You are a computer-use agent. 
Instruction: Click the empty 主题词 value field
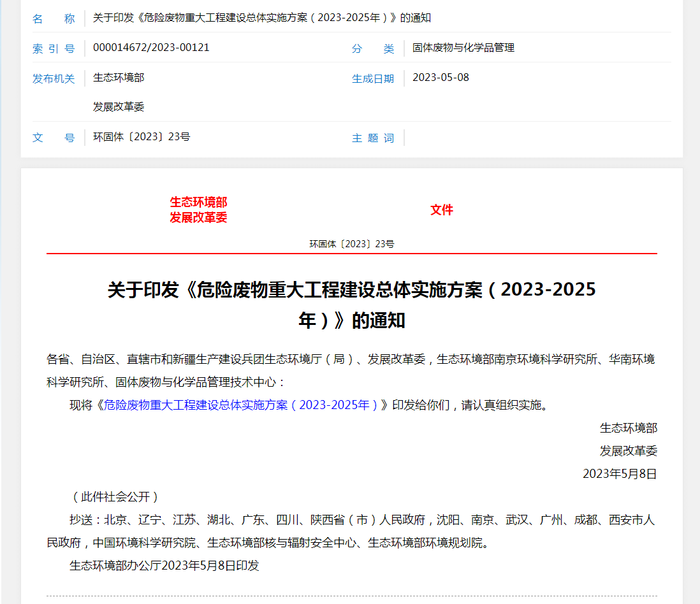(536, 138)
